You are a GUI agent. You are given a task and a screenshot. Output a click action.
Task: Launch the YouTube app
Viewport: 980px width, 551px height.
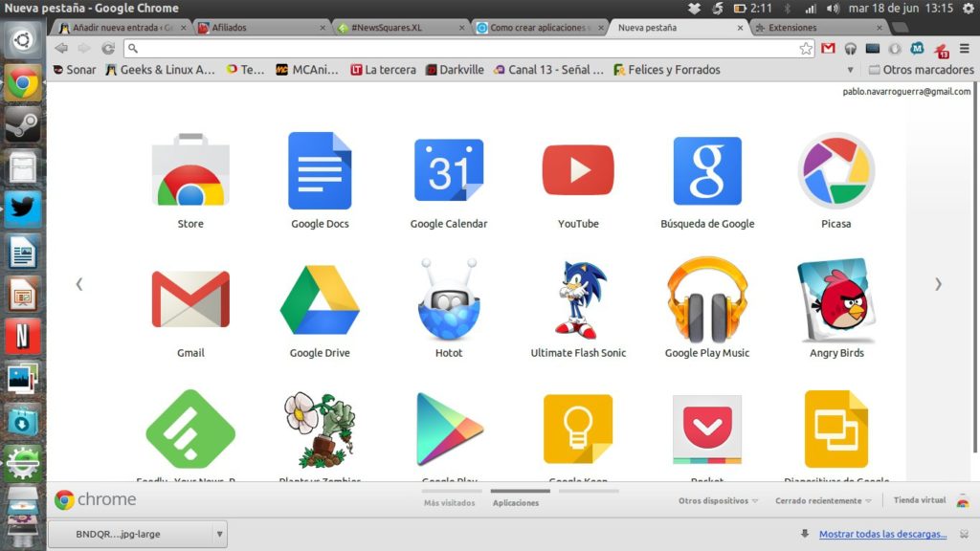578,172
